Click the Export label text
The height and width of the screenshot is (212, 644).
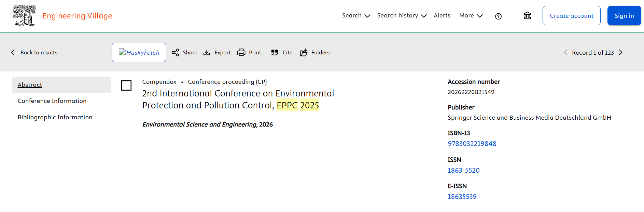pyautogui.click(x=223, y=52)
